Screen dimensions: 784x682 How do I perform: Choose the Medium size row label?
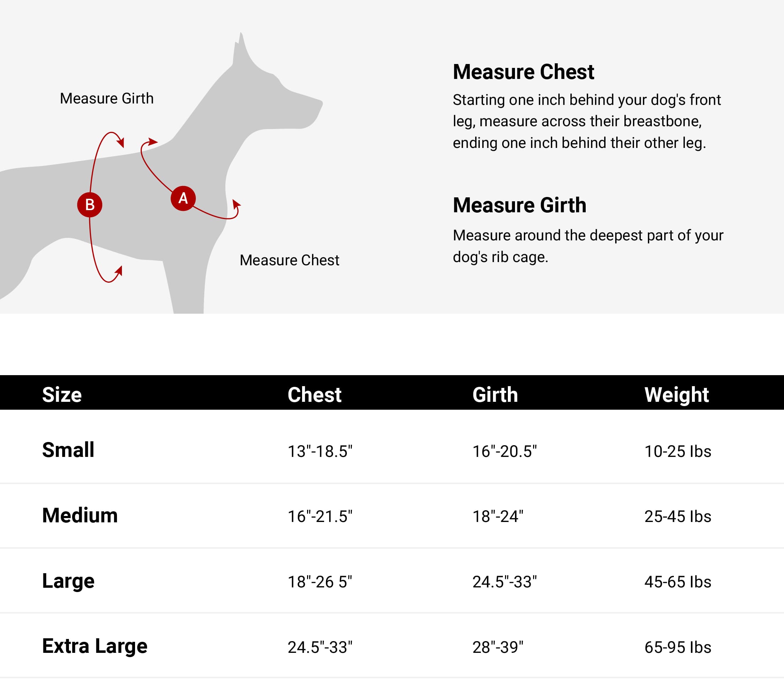click(x=80, y=515)
